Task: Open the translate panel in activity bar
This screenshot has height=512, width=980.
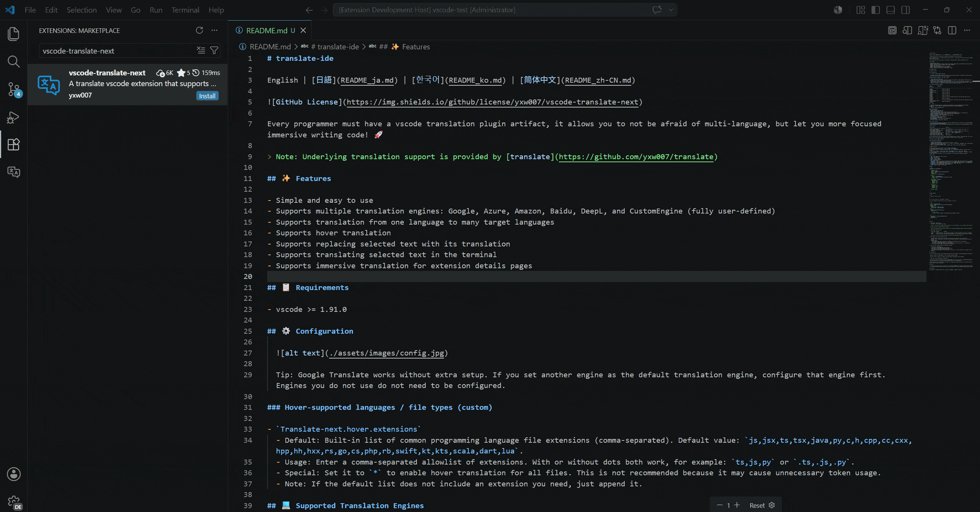Action: coord(14,172)
